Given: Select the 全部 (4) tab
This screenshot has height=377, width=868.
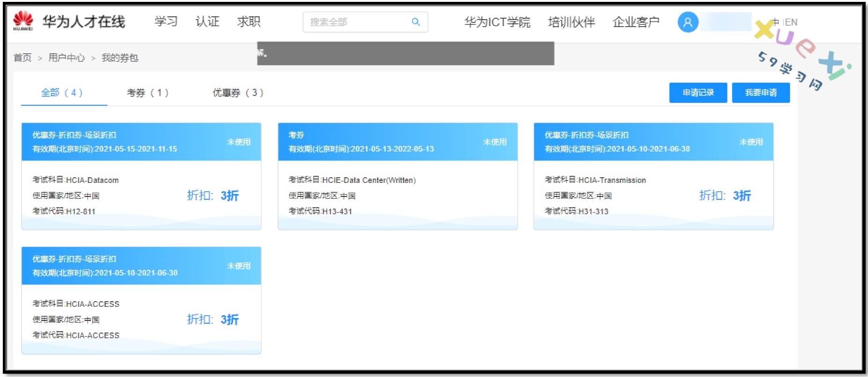Looking at the screenshot, I should click(62, 93).
